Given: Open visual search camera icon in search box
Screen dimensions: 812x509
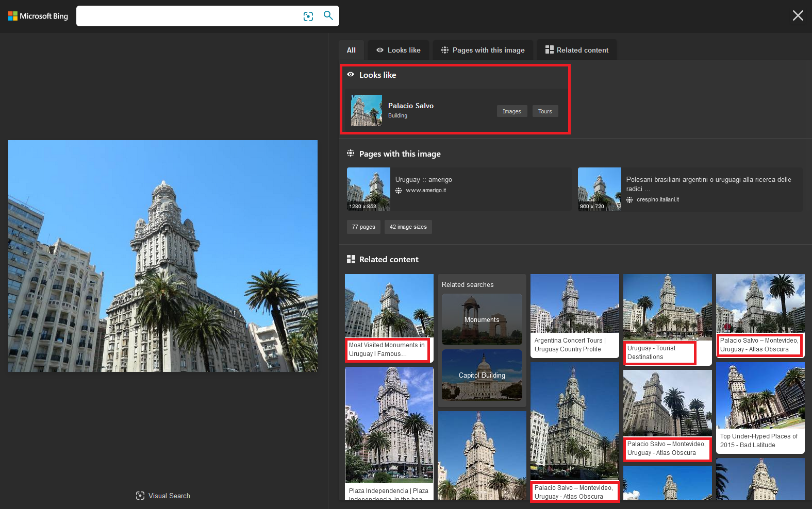Looking at the screenshot, I should pos(308,16).
